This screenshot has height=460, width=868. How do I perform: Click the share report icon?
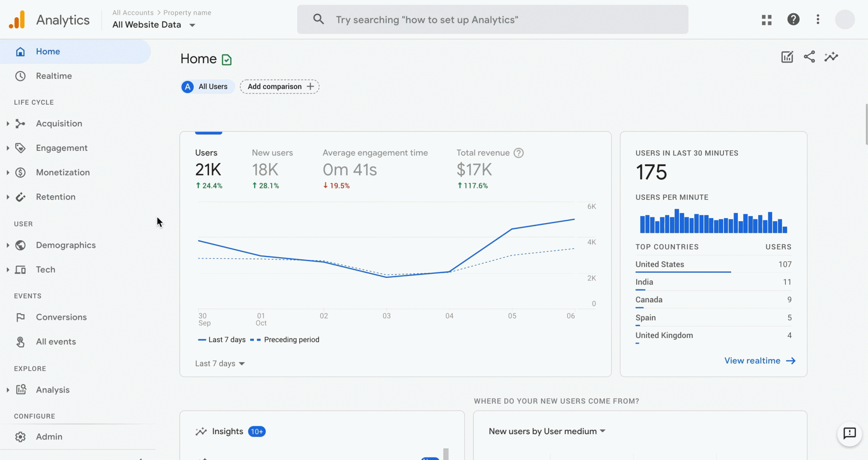tap(809, 56)
